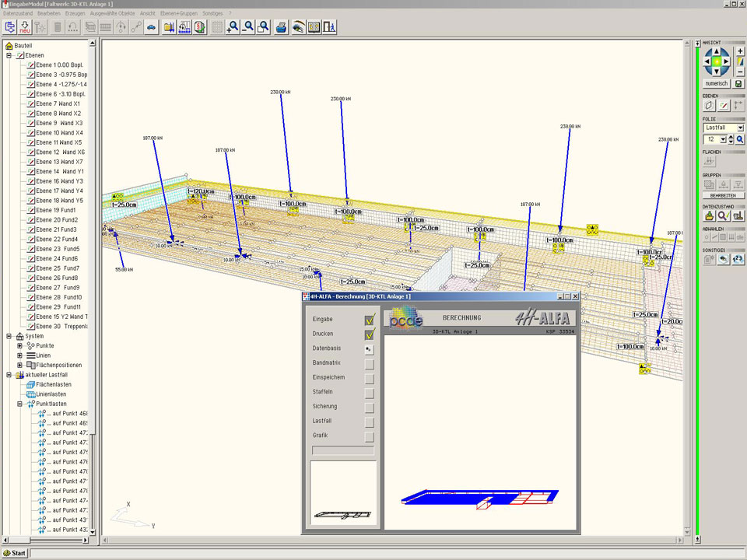Click the Windows Start button
Viewport: 747px width, 560px height.
(x=14, y=553)
